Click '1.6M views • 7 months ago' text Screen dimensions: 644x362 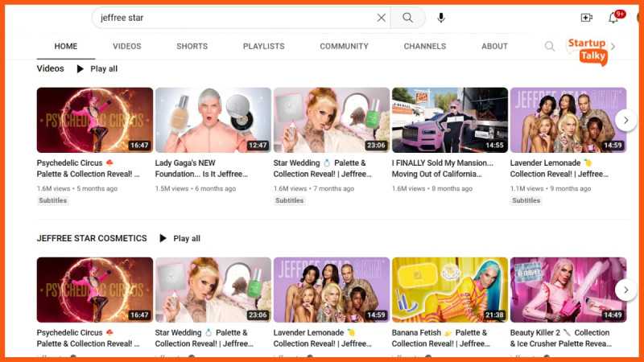(x=314, y=188)
